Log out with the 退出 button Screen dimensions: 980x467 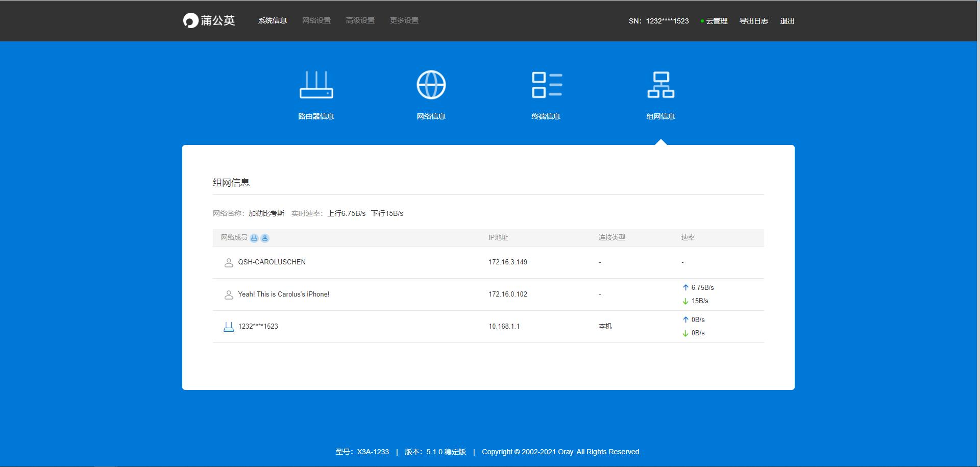[788, 21]
